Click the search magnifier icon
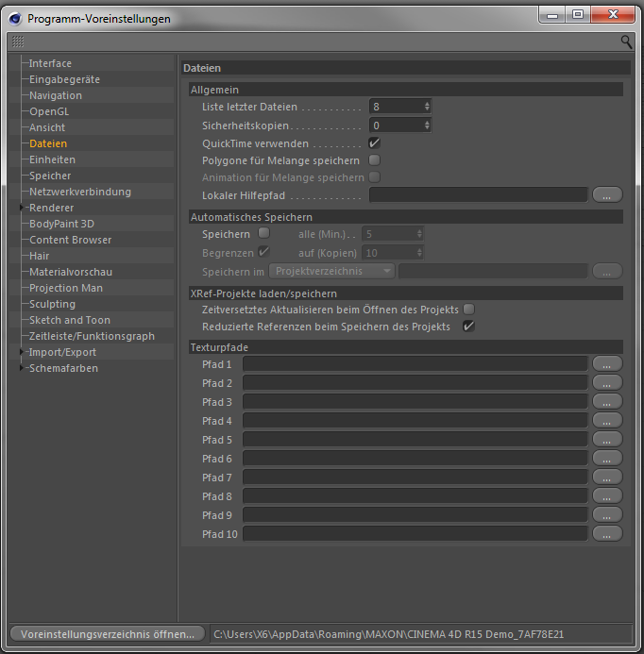Viewport: 644px width, 654px height. point(626,42)
